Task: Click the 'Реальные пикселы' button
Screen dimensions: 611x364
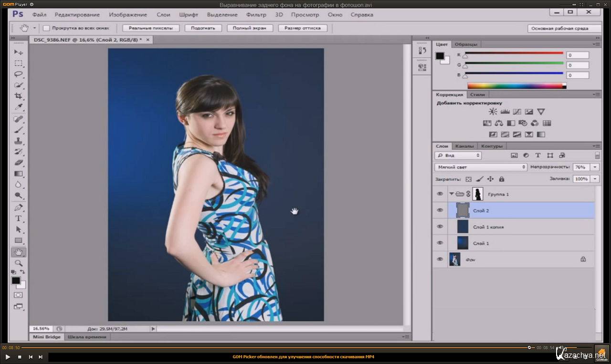Action: [x=151, y=28]
